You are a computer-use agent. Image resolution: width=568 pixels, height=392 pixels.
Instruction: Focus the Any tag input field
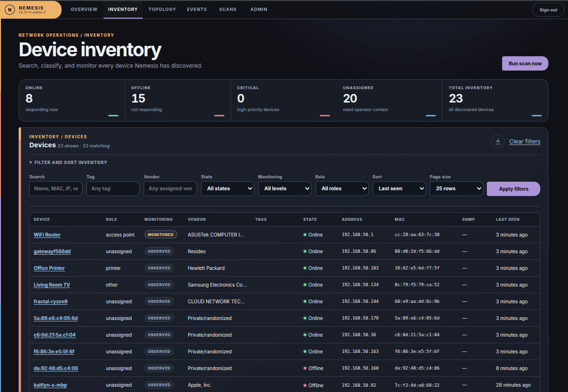pos(113,188)
